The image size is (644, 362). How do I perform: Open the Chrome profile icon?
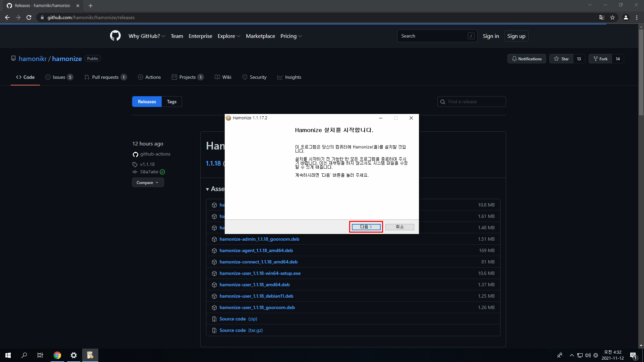coord(626,17)
